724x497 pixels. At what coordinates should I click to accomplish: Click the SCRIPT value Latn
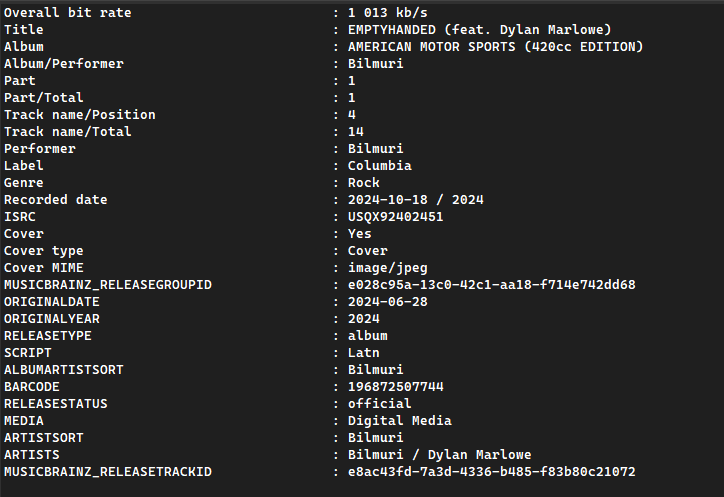tap(363, 353)
